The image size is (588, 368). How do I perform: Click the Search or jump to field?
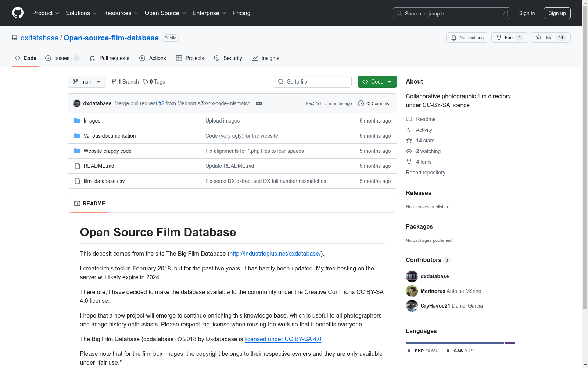pyautogui.click(x=452, y=13)
